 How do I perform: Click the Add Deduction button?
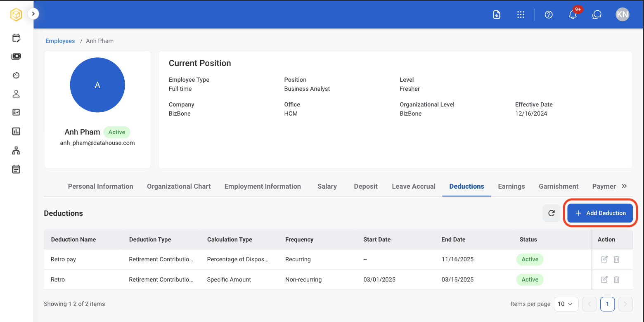pyautogui.click(x=600, y=213)
